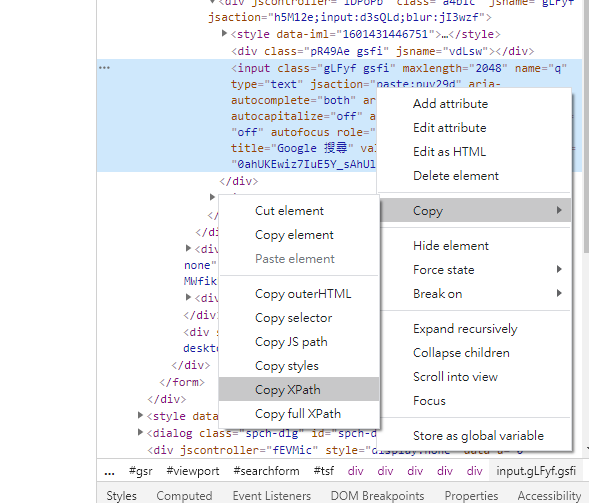
Task: Choose Copy full XPath option
Action: coord(299,414)
